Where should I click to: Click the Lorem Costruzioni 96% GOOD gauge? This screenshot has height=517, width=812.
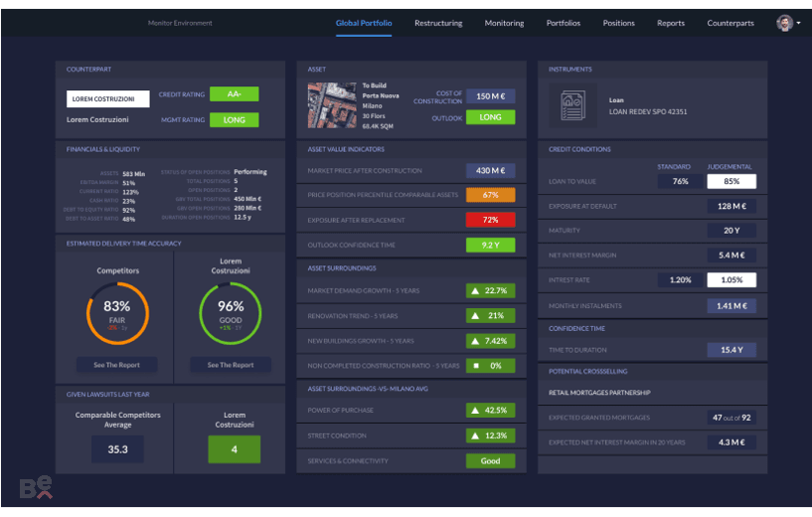231,313
